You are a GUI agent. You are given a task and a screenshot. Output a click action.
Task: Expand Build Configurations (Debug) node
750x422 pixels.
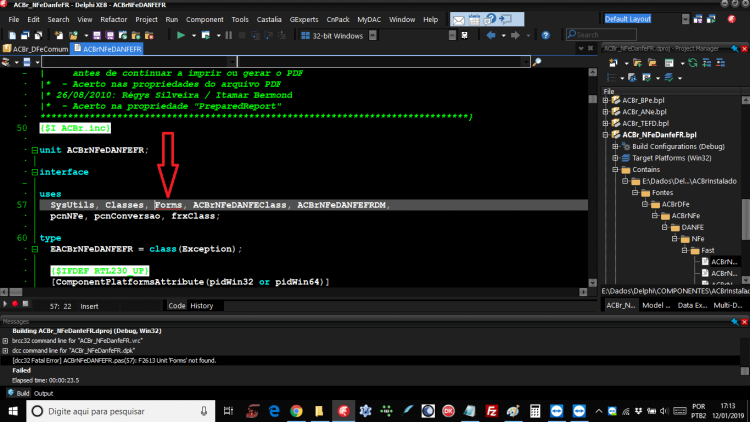pyautogui.click(x=616, y=146)
